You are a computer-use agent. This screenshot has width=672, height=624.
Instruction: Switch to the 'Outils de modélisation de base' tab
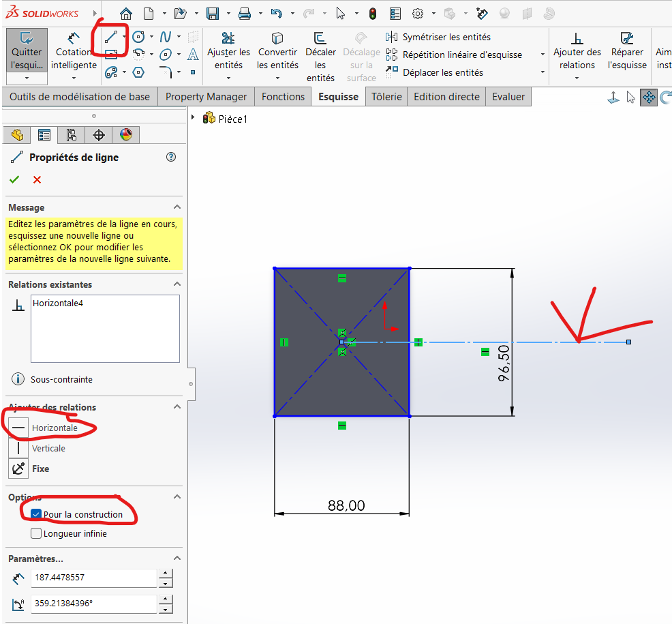80,97
